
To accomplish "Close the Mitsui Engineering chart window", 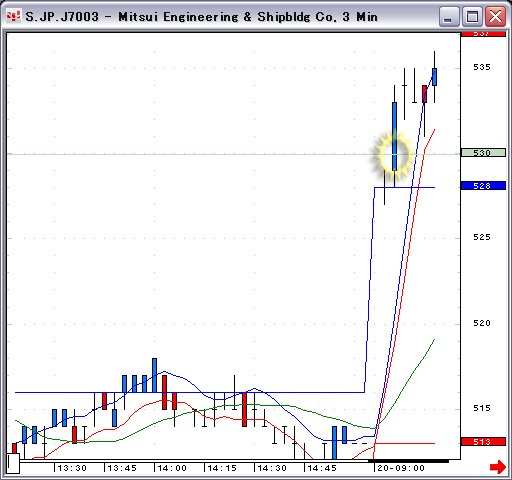I will [495, 16].
